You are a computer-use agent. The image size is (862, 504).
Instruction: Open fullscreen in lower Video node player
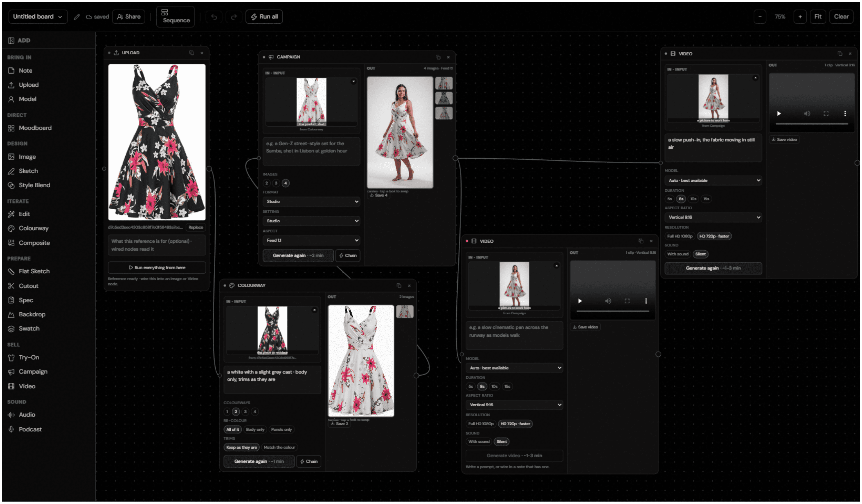(627, 301)
